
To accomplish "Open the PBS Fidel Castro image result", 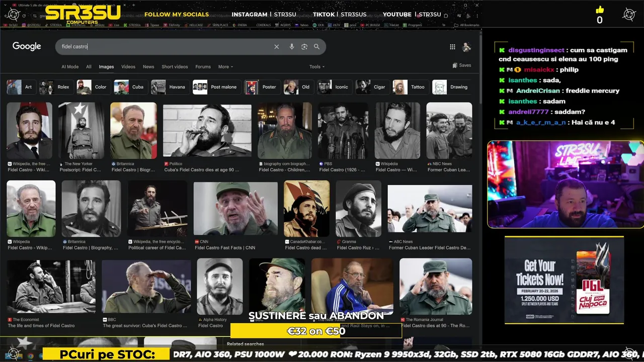I will coord(343,131).
